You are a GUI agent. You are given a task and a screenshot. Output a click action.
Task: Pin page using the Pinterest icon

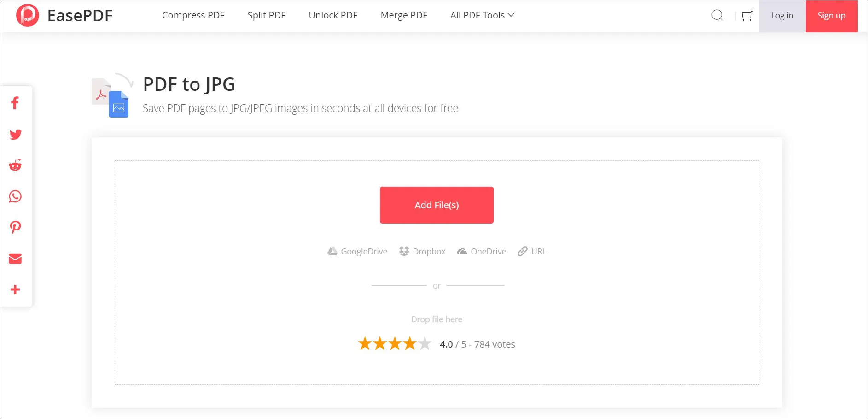pyautogui.click(x=16, y=227)
